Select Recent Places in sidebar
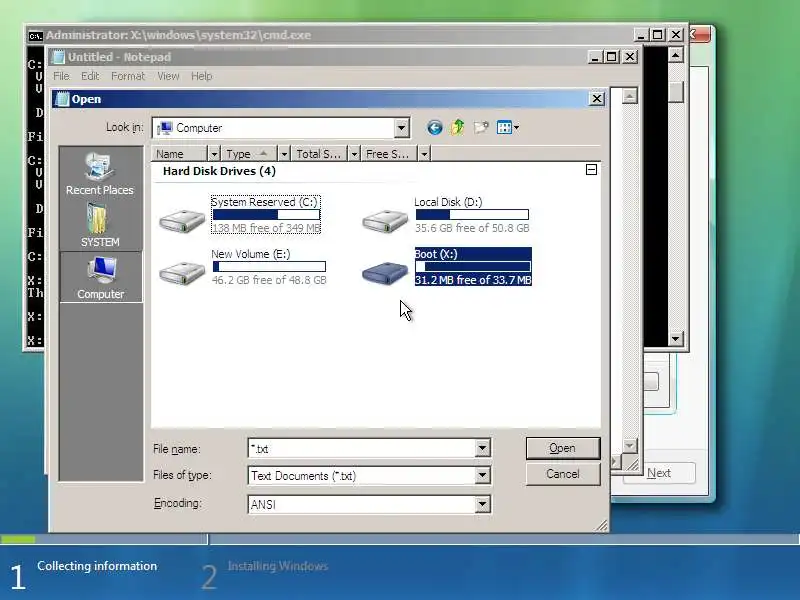 coord(100,173)
